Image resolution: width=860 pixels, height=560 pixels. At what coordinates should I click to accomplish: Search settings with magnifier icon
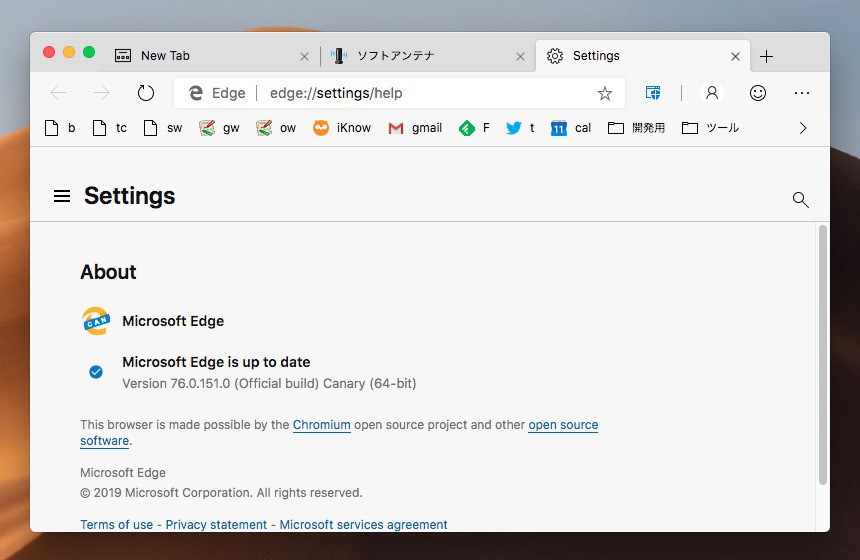(801, 200)
